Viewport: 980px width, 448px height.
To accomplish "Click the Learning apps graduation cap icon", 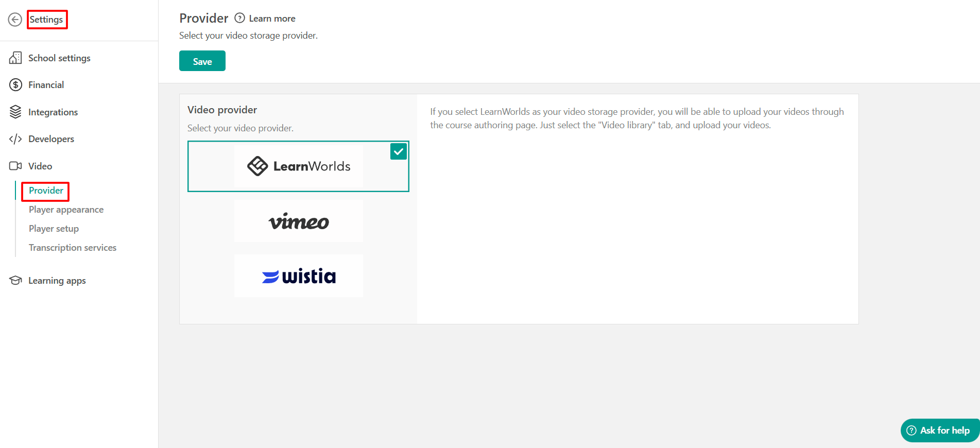I will pos(15,280).
